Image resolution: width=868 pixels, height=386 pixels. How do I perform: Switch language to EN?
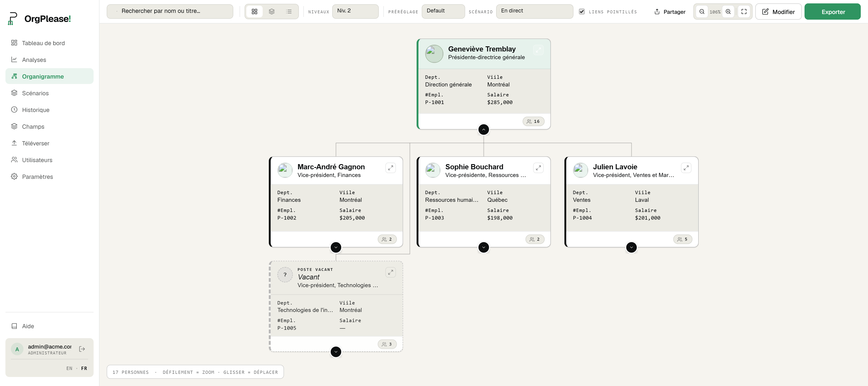[x=69, y=368]
